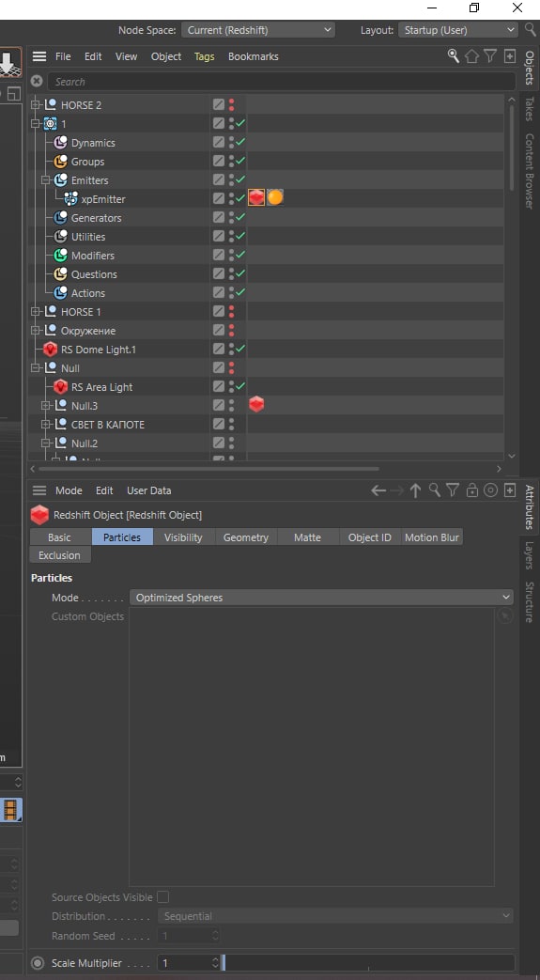
Task: Click the Scale Multiplier stepper arrows
Action: point(215,963)
